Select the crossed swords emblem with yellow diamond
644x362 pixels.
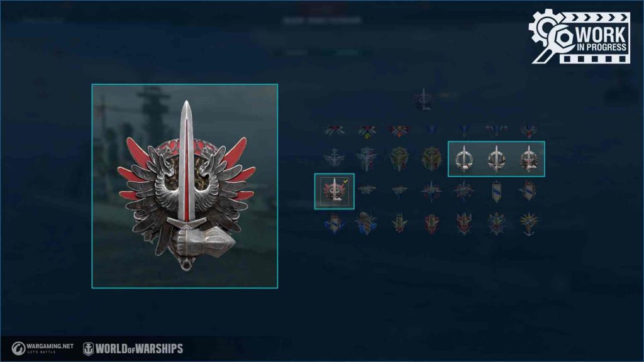(367, 131)
